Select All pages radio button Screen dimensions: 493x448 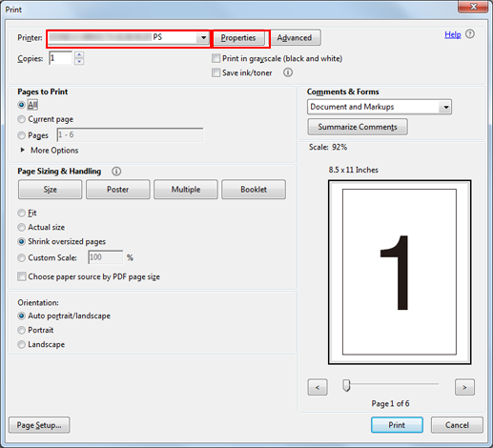click(x=21, y=105)
